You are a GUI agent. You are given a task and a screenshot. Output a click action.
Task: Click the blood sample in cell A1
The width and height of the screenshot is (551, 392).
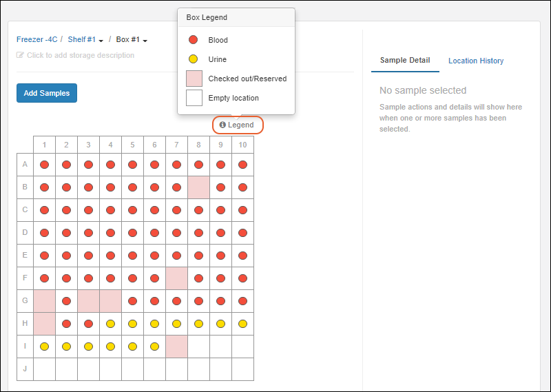tap(44, 165)
